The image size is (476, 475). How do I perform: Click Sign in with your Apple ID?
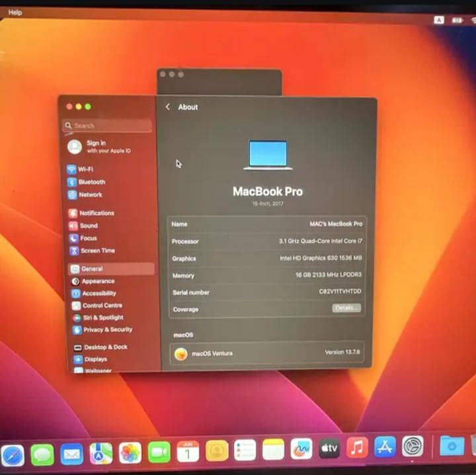[x=100, y=147]
